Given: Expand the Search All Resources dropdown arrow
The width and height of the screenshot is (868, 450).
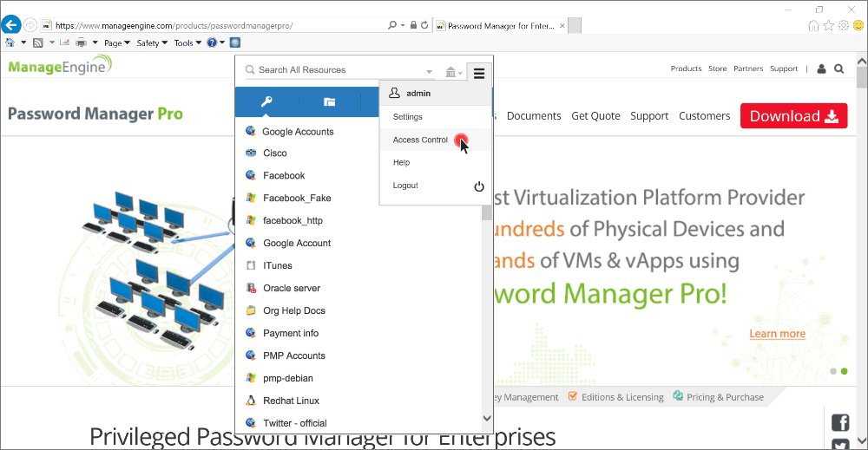Looking at the screenshot, I should tap(429, 72).
